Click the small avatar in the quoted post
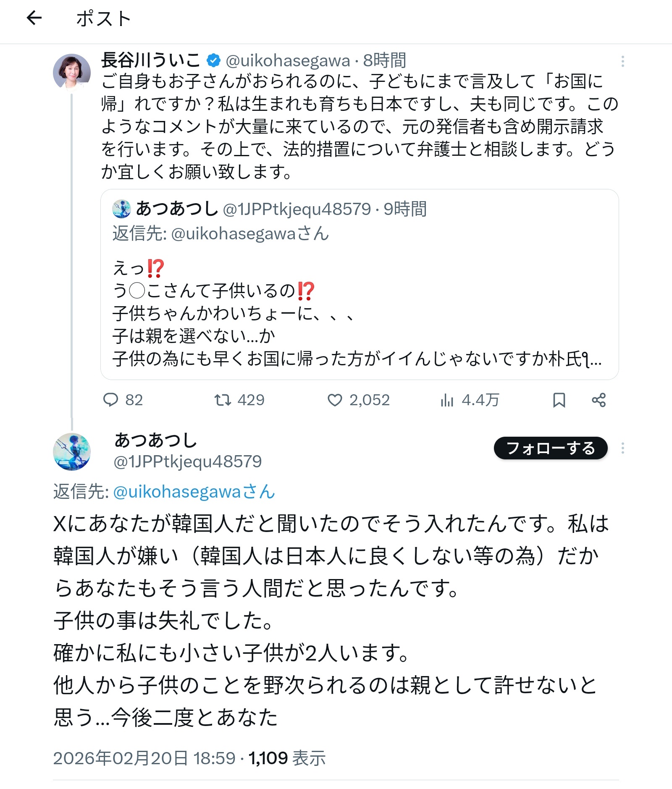Viewport: 672px width, 789px height. coord(122,209)
